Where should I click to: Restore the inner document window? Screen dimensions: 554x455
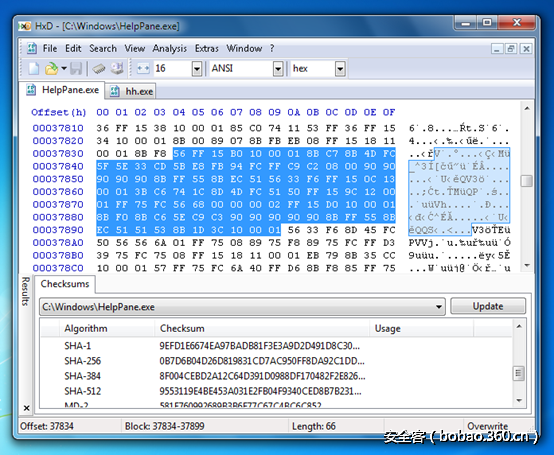coord(511,49)
